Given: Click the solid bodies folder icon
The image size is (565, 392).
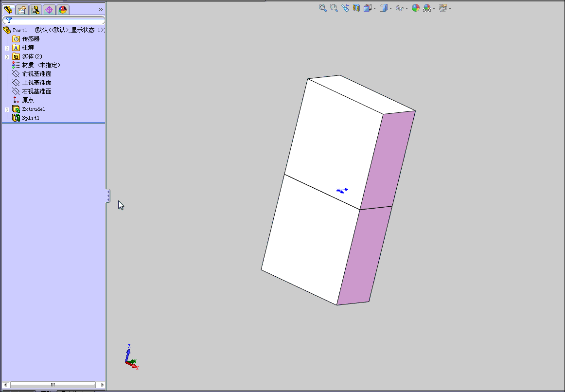Looking at the screenshot, I should click(16, 56).
